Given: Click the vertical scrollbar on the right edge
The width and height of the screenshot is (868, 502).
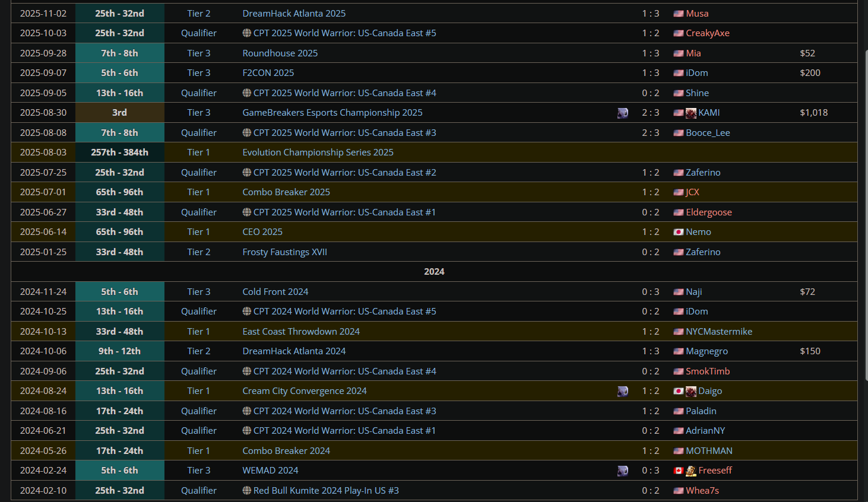Looking at the screenshot, I should pos(866,215).
